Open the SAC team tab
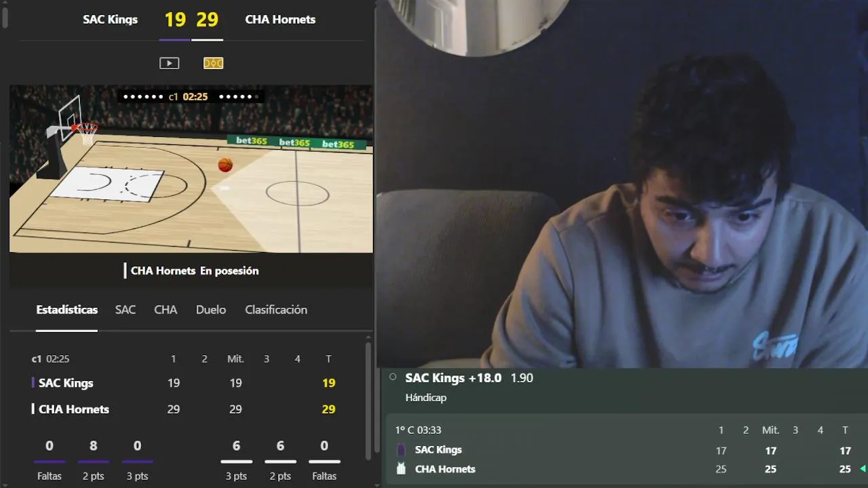This screenshot has width=868, height=488. [x=125, y=310]
